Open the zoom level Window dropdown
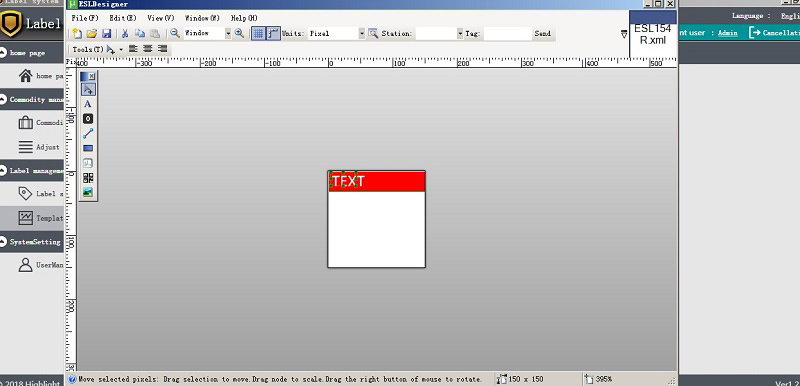The height and width of the screenshot is (386, 800). point(228,34)
